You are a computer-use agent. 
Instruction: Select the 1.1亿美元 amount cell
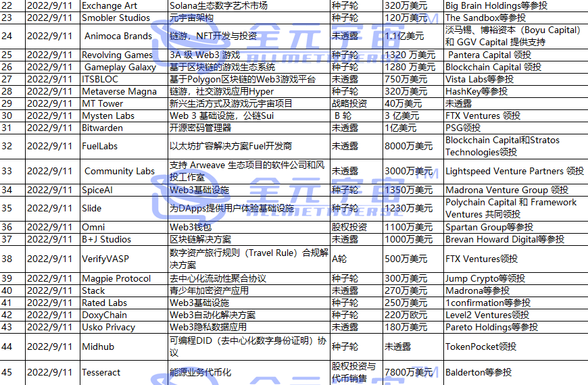(413, 36)
